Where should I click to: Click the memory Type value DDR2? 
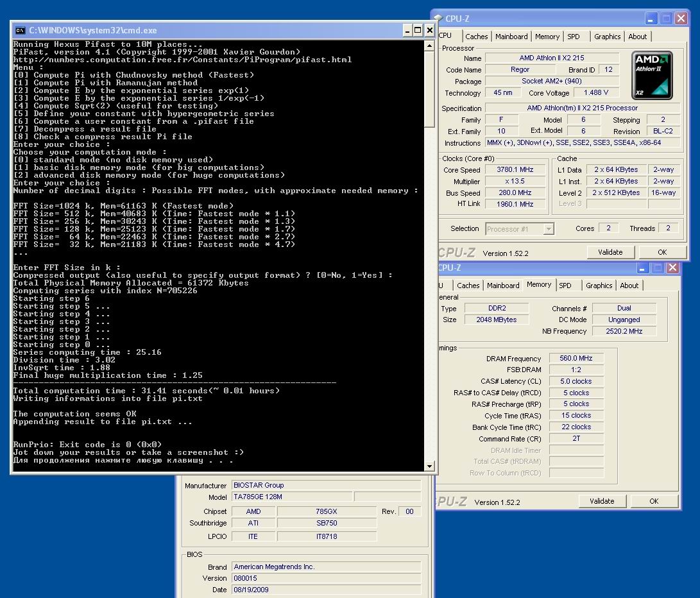coord(497,308)
